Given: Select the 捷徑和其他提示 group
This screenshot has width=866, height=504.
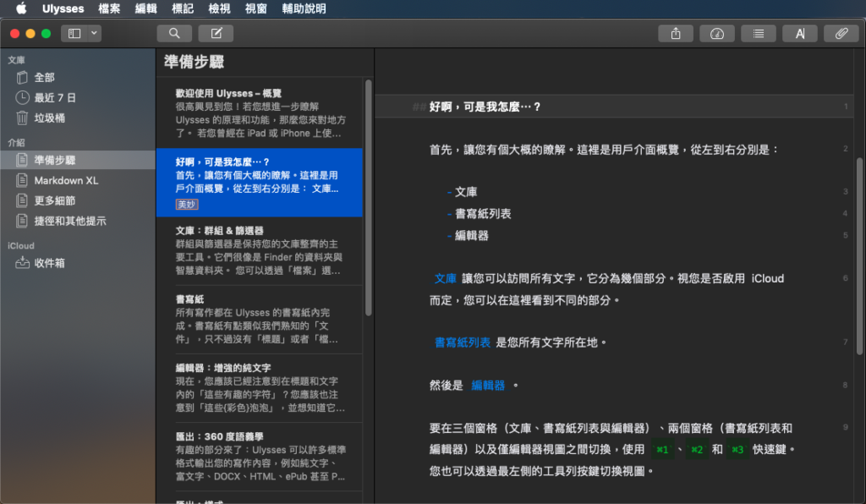Looking at the screenshot, I should [x=78, y=221].
